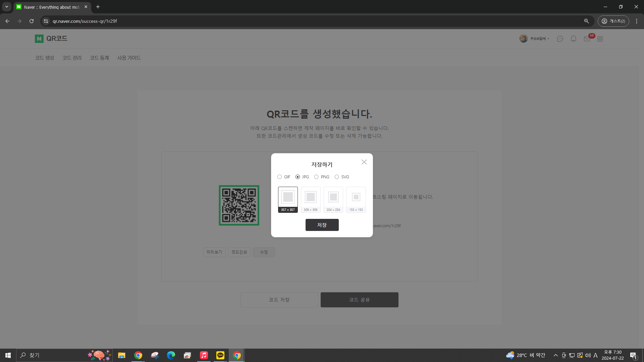Screen dimensions: 644x362
Task: Select the 306 x 306 size thumbnail
Action: pyautogui.click(x=310, y=199)
